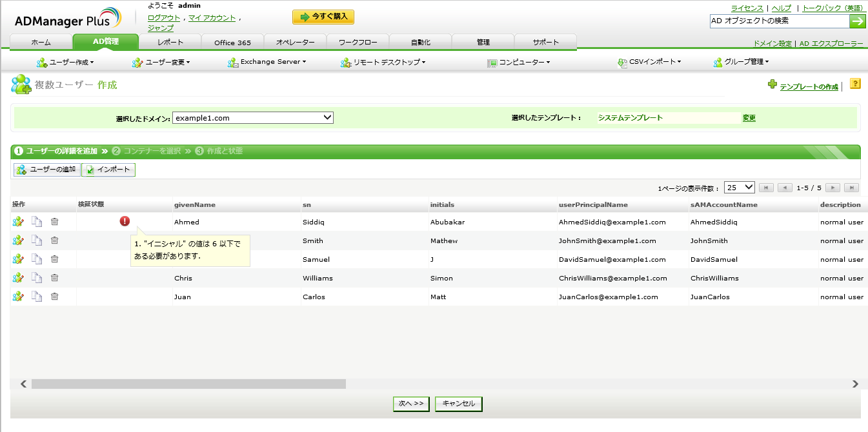Click the yellow help question mark icon
This screenshot has width=868, height=432.
(x=855, y=84)
